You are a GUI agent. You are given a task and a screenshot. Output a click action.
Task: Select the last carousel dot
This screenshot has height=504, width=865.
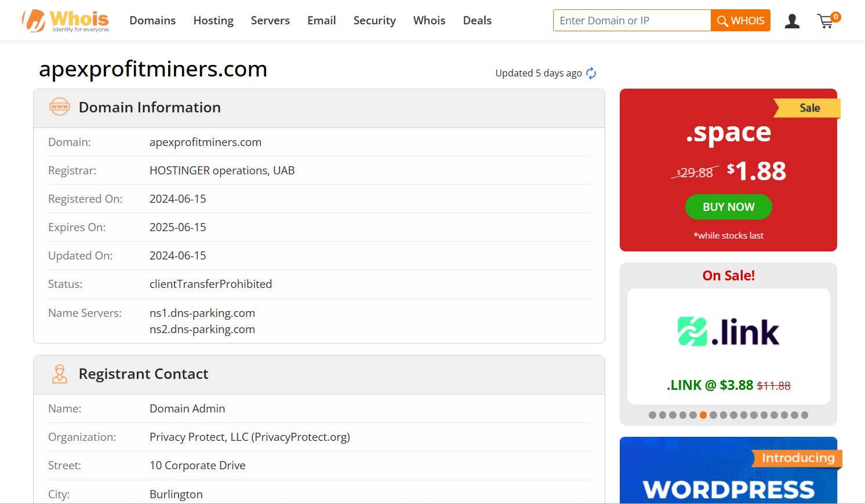[805, 415]
